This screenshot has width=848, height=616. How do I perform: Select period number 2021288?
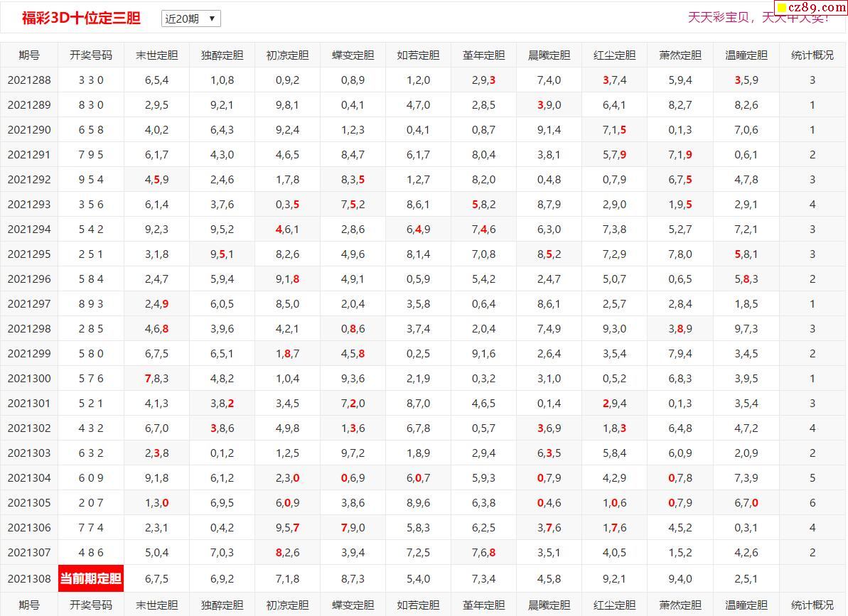(x=29, y=80)
